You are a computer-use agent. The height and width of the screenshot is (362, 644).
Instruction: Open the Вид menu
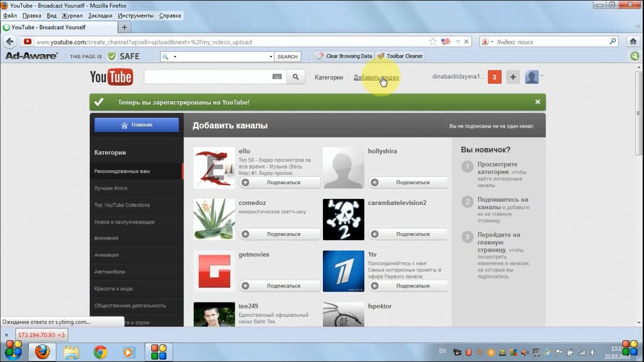coord(51,16)
